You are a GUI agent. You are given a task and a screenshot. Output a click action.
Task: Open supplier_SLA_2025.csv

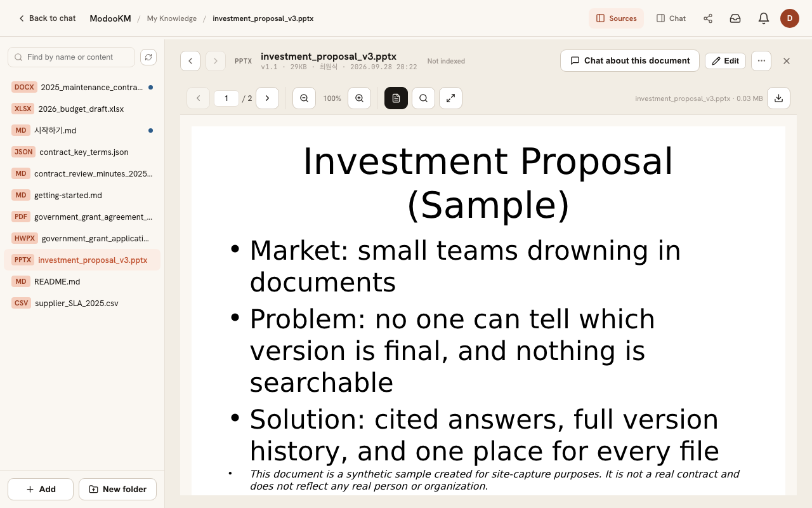[x=82, y=303]
